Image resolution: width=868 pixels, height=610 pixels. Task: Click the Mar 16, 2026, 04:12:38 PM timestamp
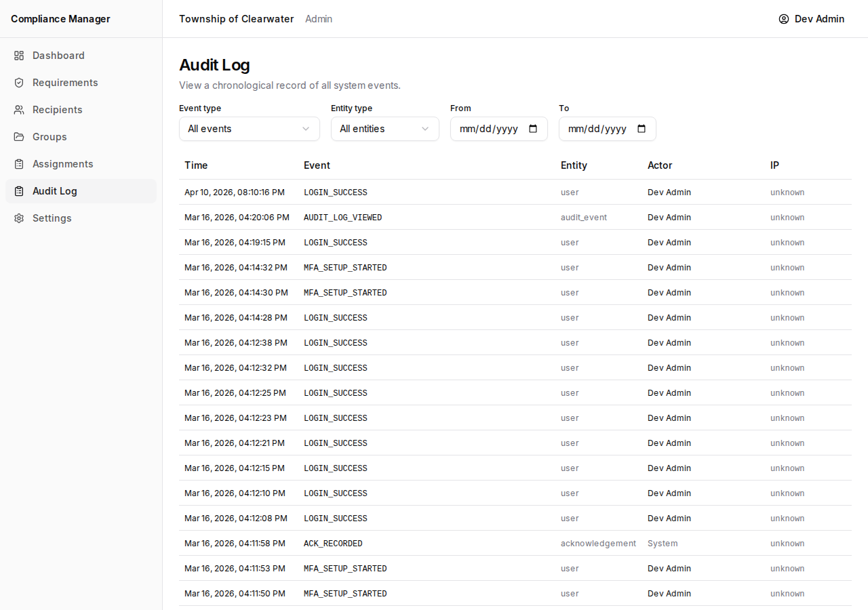pyautogui.click(x=236, y=343)
